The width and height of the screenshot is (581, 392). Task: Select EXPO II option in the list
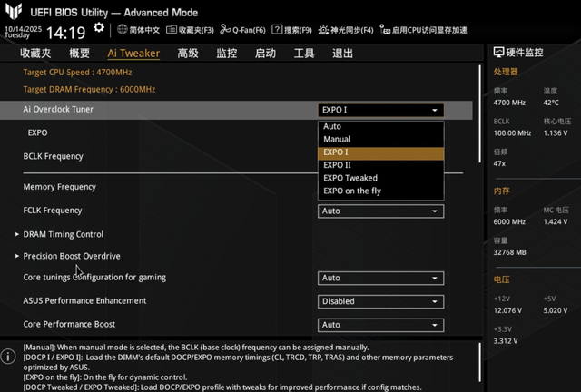381,165
